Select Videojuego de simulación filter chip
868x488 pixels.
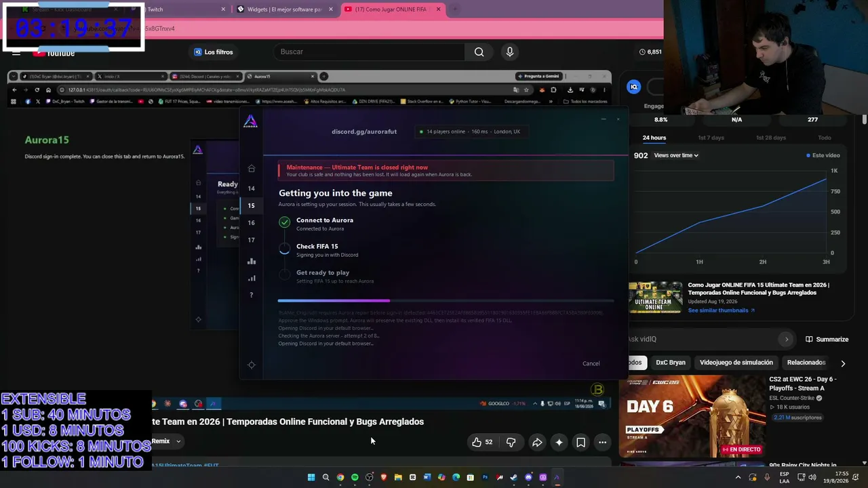point(736,363)
